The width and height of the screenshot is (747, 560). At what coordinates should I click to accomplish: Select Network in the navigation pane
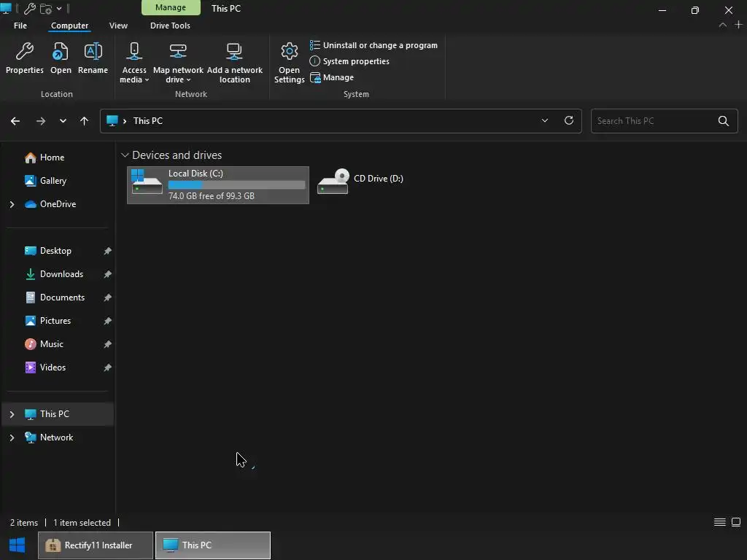[x=56, y=437]
